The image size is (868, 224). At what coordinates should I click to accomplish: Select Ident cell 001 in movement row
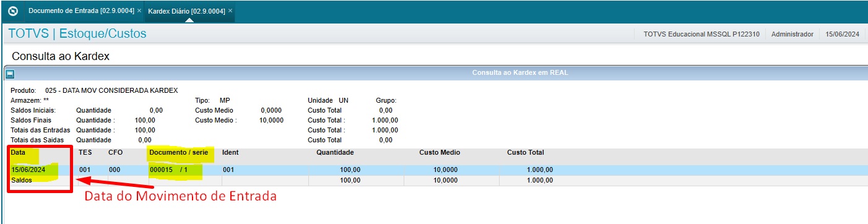coord(228,170)
